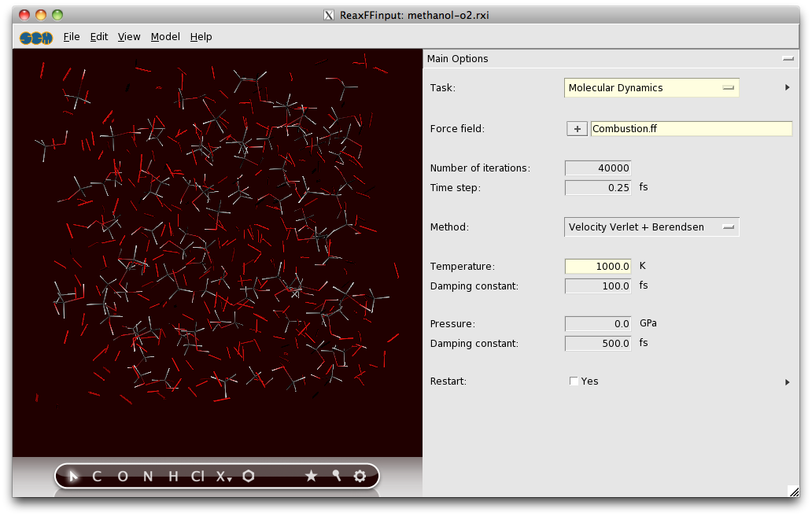The height and width of the screenshot is (516, 812).
Task: Toggle the Restart Yes checkbox
Action: 574,381
